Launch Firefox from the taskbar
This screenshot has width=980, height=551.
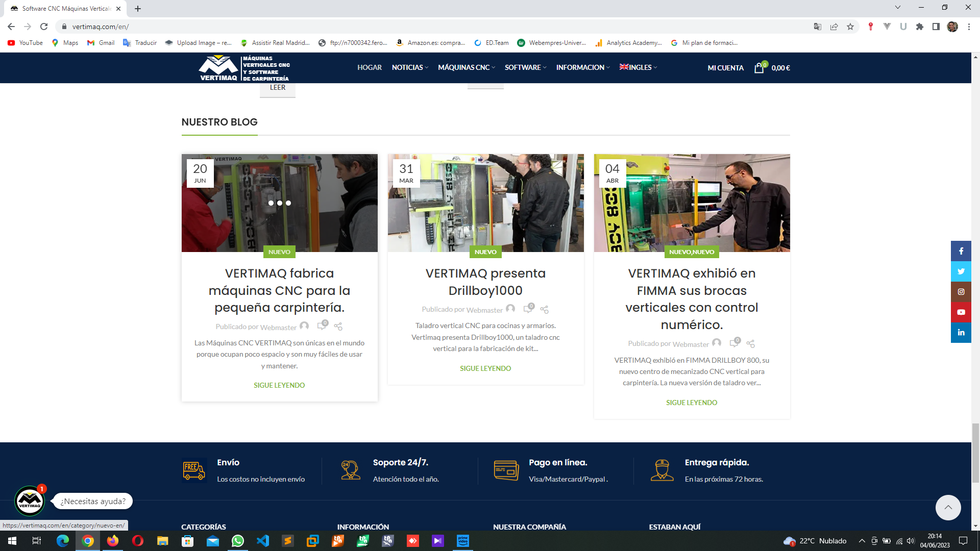[113, 541]
